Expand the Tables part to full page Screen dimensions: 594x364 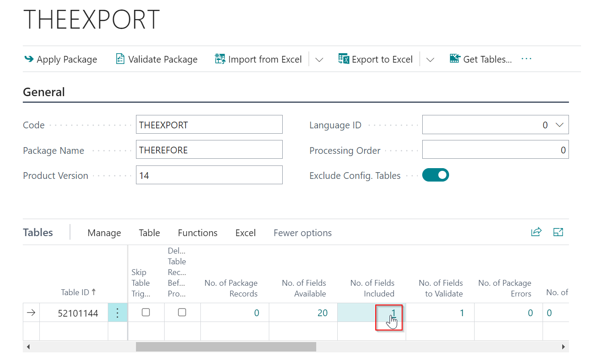click(558, 232)
